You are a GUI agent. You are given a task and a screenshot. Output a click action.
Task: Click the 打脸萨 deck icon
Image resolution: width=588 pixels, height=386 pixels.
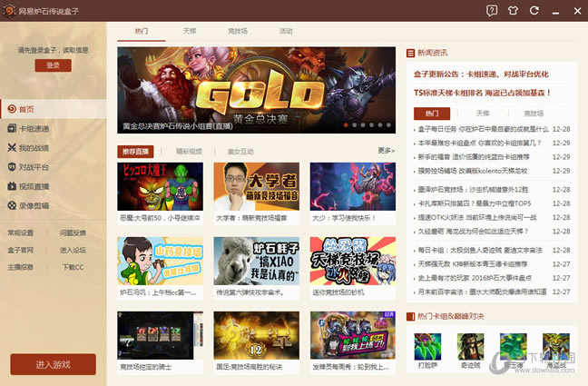click(427, 348)
